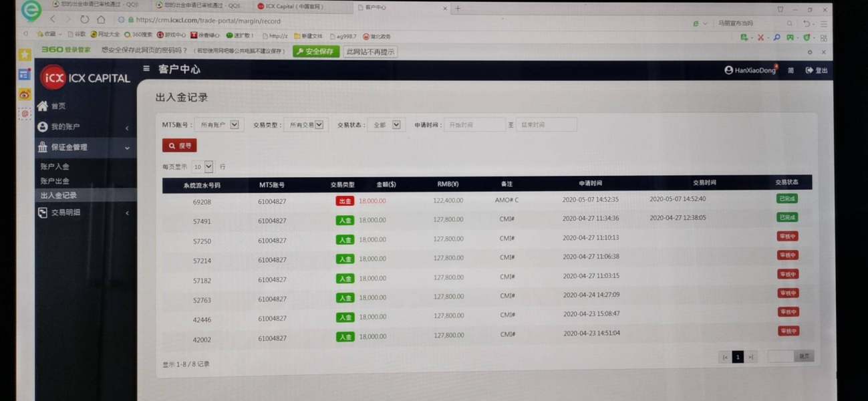Viewport: 868px width, 401px height.
Task: Click the 申请时间 column header
Action: (x=591, y=182)
